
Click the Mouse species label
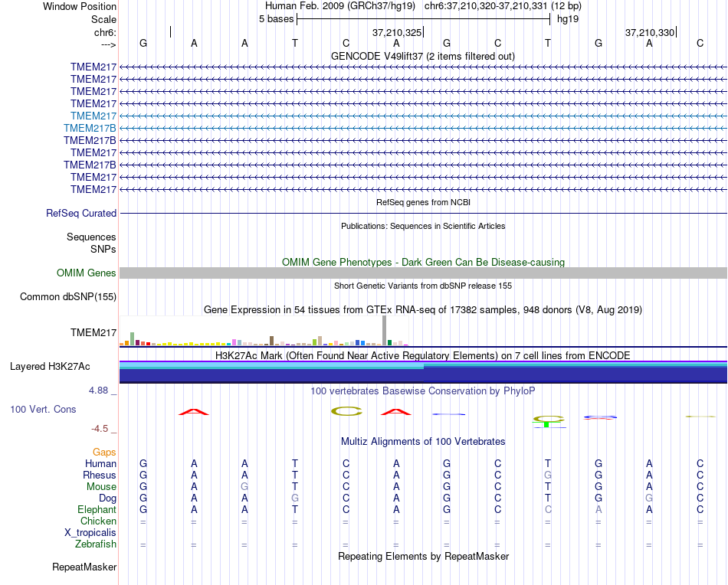coord(101,487)
